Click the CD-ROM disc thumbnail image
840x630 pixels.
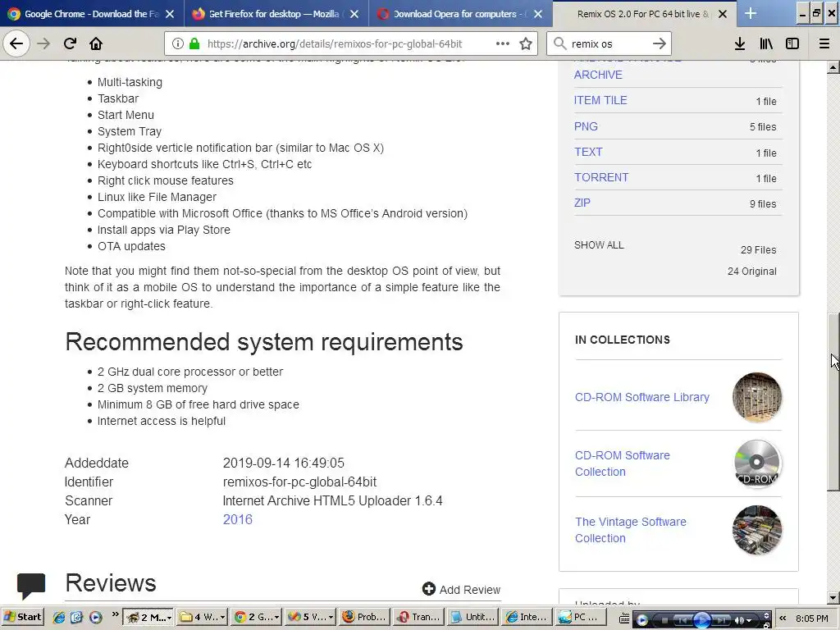coord(757,463)
